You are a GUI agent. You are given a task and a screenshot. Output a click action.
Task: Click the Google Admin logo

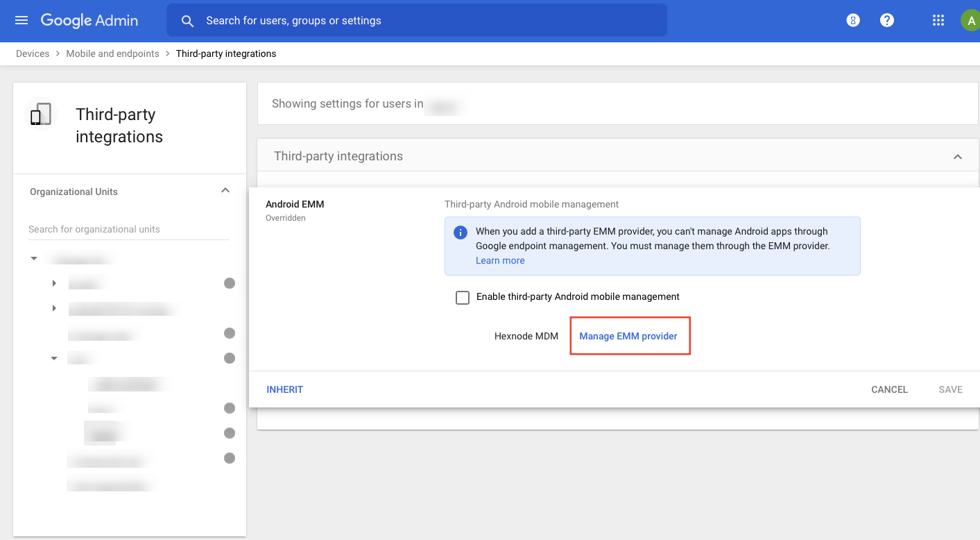[x=89, y=21]
